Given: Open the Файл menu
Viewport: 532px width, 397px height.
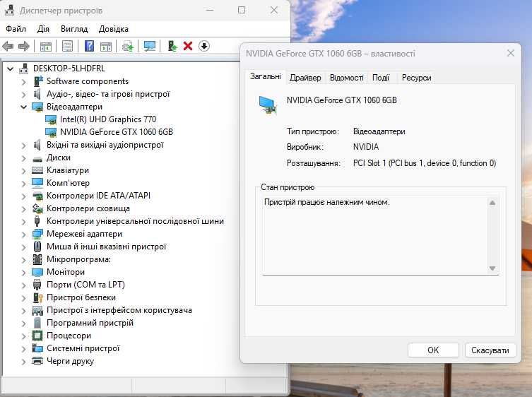Looking at the screenshot, I should 16,29.
